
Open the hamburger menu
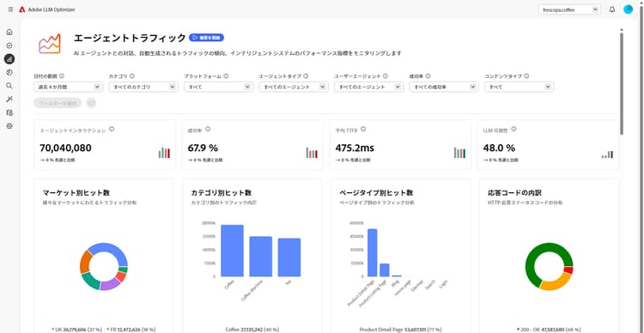click(10, 9)
